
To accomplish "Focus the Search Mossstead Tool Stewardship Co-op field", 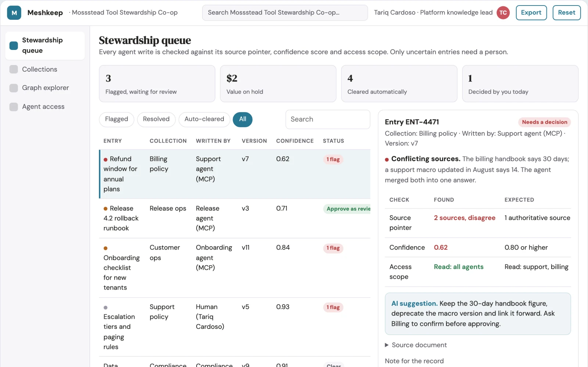I will pyautogui.click(x=285, y=12).
